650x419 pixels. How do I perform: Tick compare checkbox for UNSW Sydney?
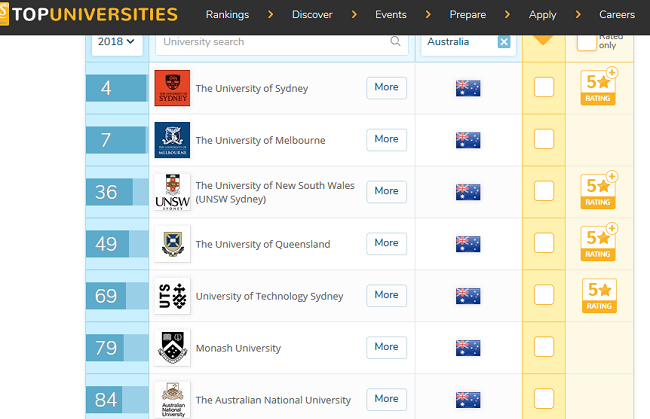(544, 191)
